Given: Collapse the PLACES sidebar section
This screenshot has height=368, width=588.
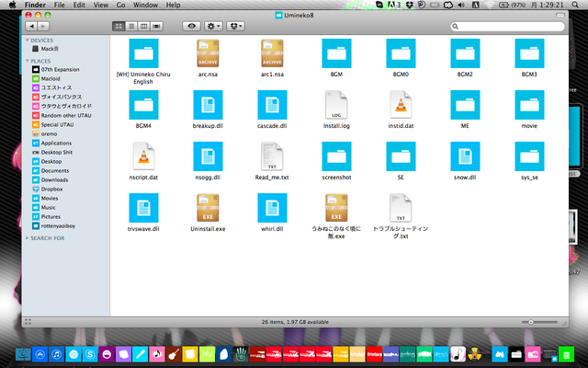Looking at the screenshot, I should point(27,61).
